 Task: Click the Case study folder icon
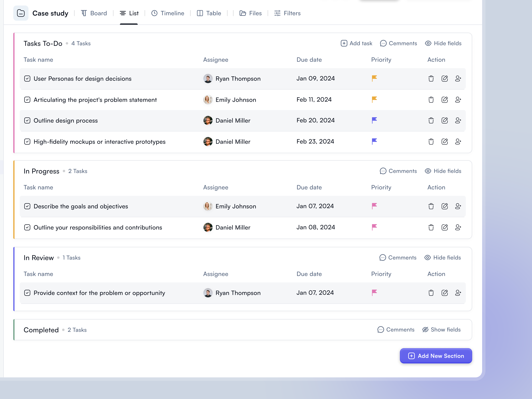[21, 13]
